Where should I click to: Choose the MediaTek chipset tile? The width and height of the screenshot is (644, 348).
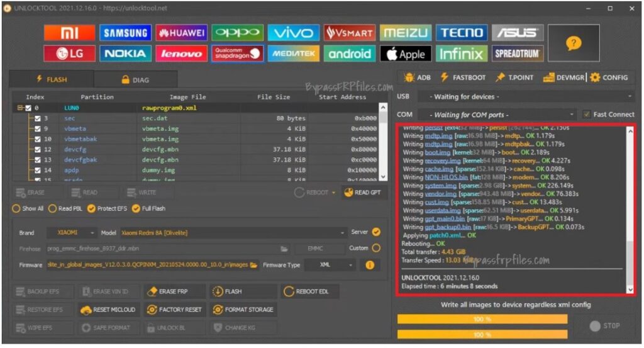tap(293, 53)
